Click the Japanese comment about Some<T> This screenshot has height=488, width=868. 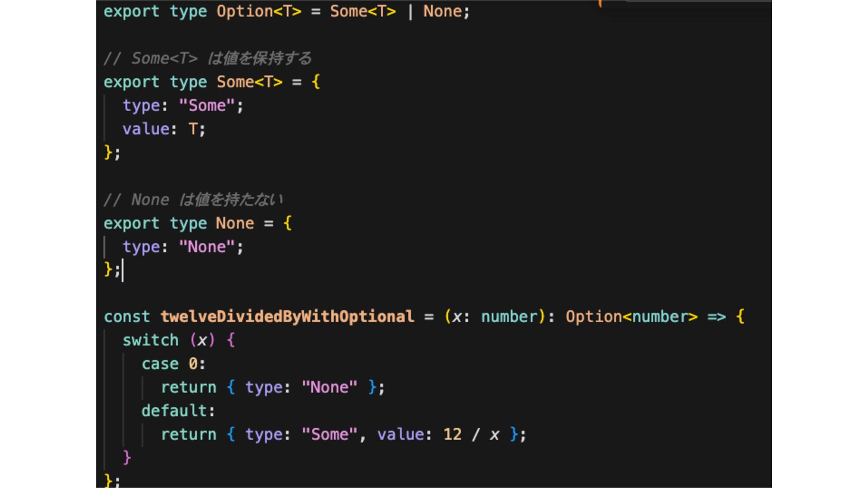(x=208, y=58)
